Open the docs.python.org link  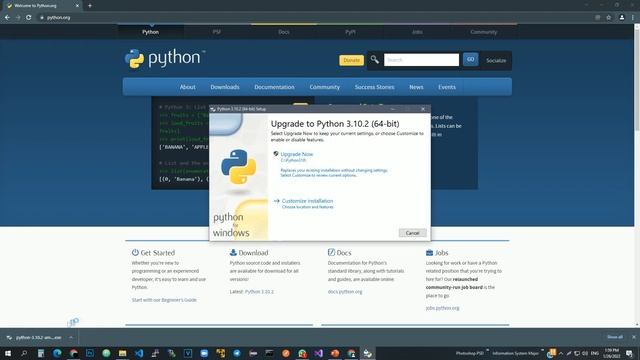coord(345,292)
